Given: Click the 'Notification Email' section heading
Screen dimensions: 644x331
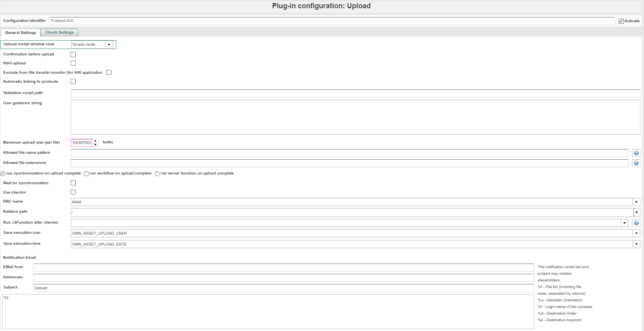Looking at the screenshot, I should pos(19,258).
